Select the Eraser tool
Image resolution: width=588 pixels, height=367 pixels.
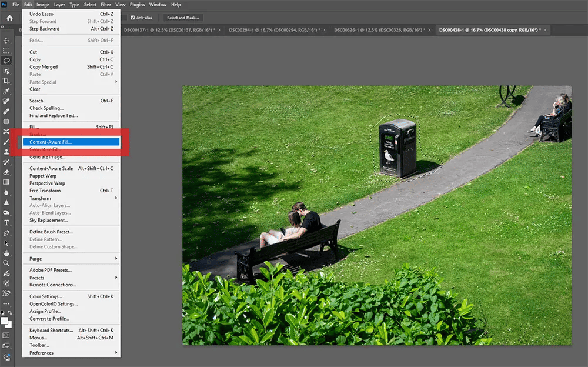point(6,172)
